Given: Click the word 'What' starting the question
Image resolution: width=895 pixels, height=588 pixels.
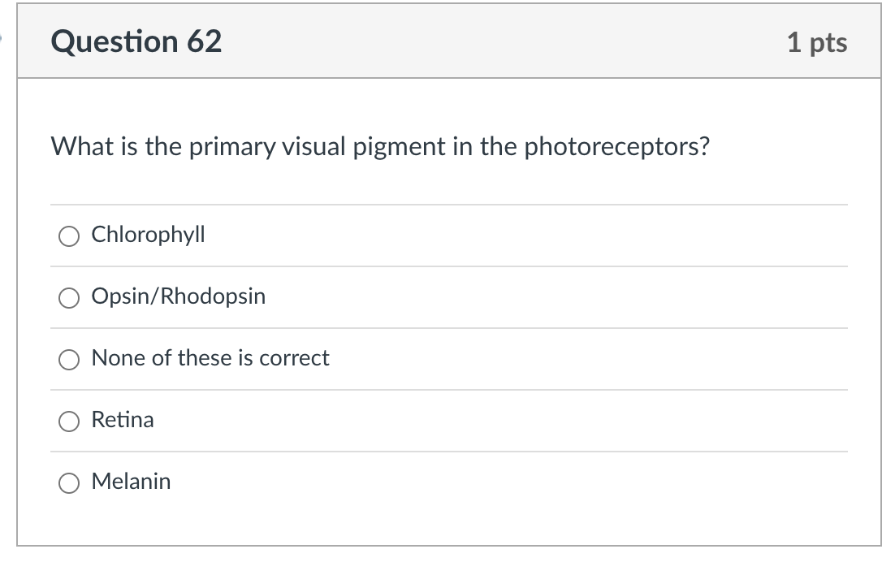Looking at the screenshot, I should pyautogui.click(x=78, y=147).
